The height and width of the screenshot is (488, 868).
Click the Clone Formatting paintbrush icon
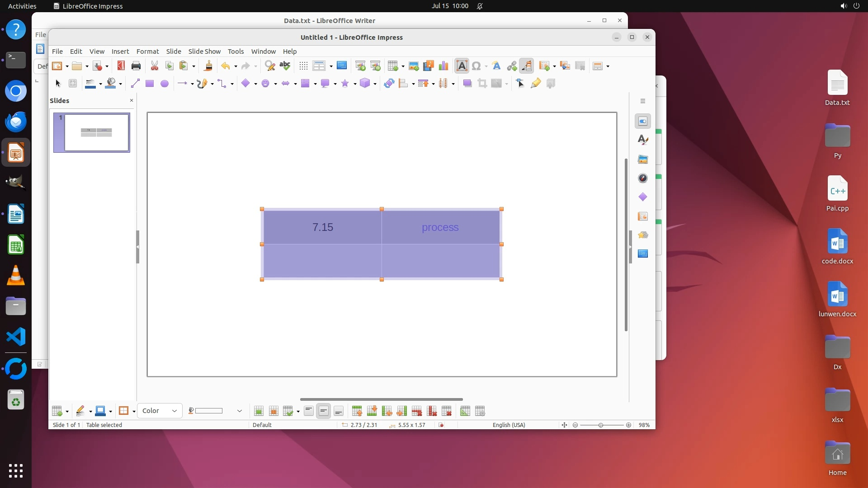(208, 66)
